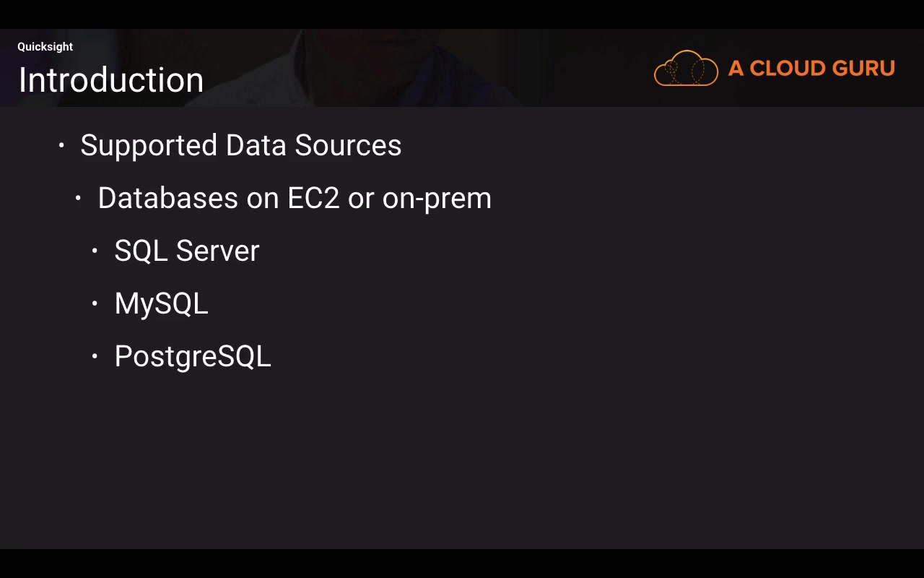
Task: Click the black letterbox bar at the bottom
Action: [462, 564]
